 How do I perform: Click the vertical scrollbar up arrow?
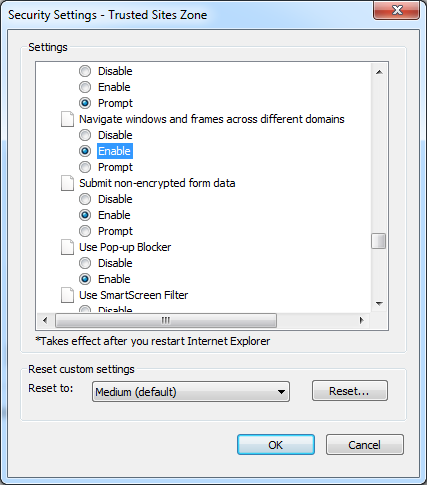point(379,72)
